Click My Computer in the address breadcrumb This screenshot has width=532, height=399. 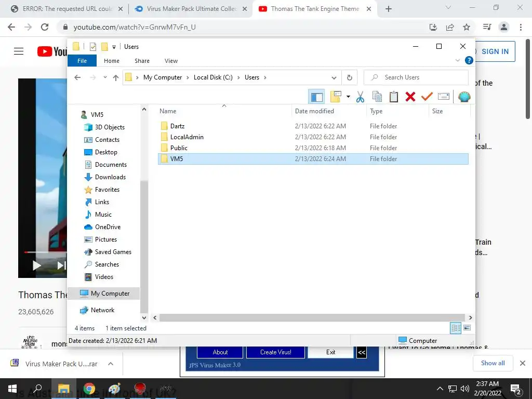(x=163, y=77)
